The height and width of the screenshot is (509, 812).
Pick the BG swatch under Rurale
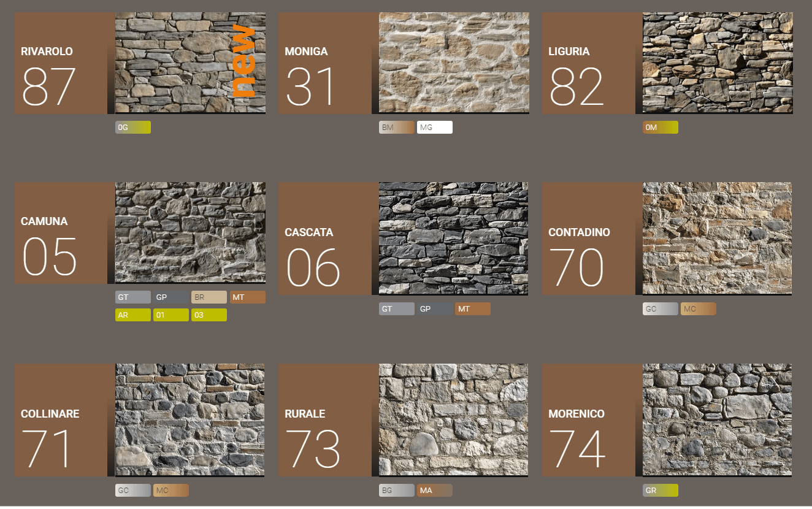pos(397,491)
